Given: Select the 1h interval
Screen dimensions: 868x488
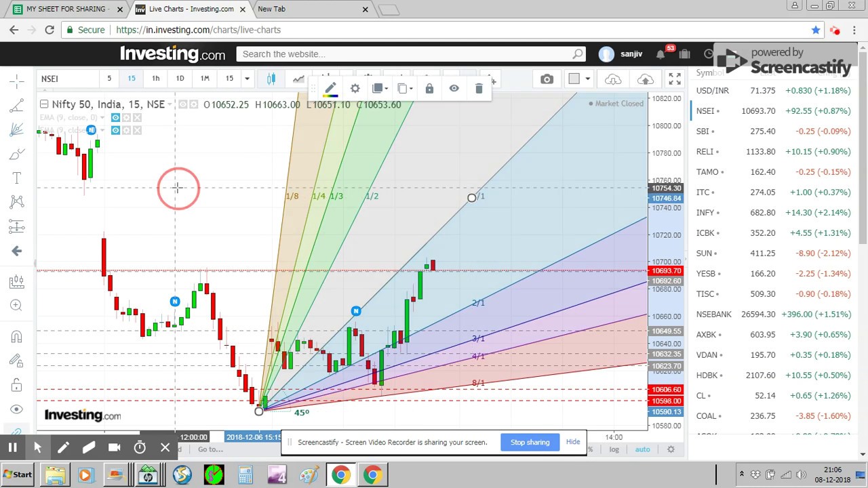Looking at the screenshot, I should pyautogui.click(x=155, y=79).
